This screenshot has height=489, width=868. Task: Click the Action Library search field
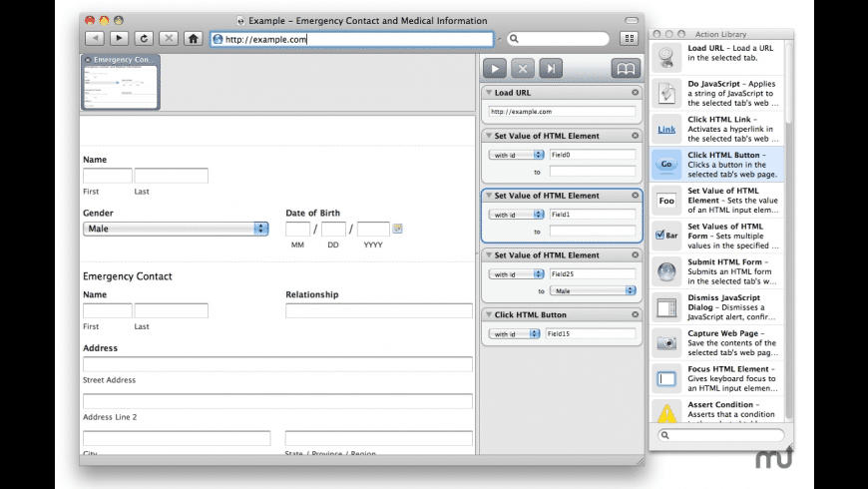pyautogui.click(x=720, y=435)
